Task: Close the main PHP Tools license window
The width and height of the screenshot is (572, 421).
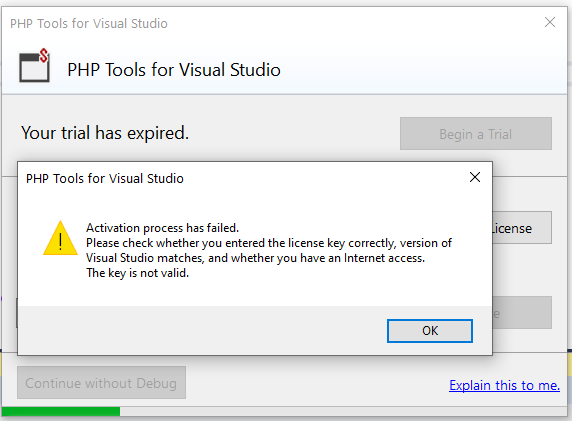Action: 550,22
